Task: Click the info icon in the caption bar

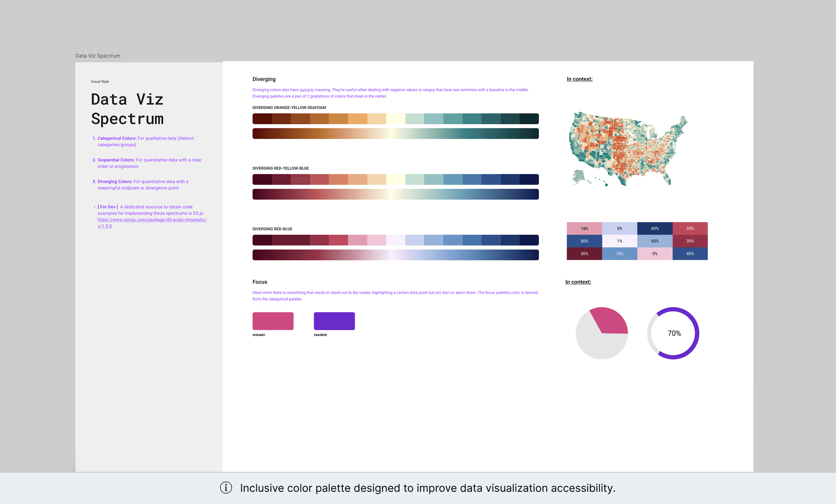Action: pos(226,488)
